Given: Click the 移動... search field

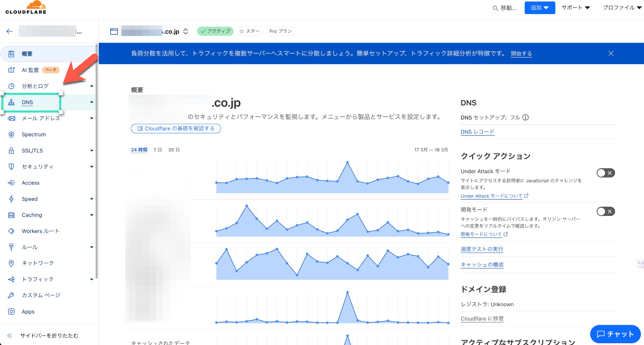Looking at the screenshot, I should tap(505, 8).
